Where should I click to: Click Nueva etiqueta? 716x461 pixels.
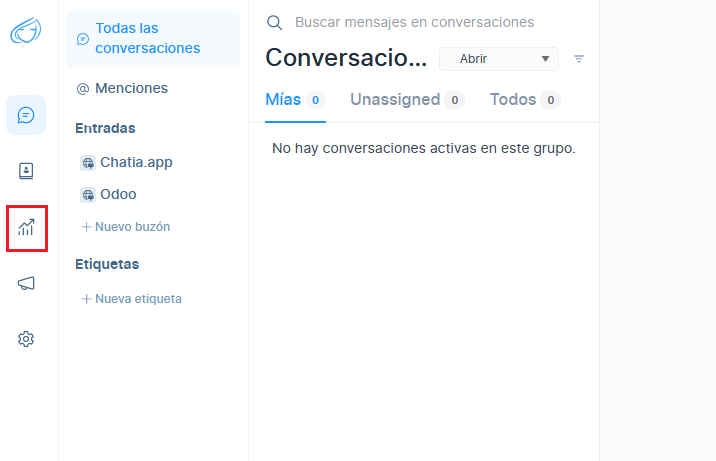[x=132, y=299]
